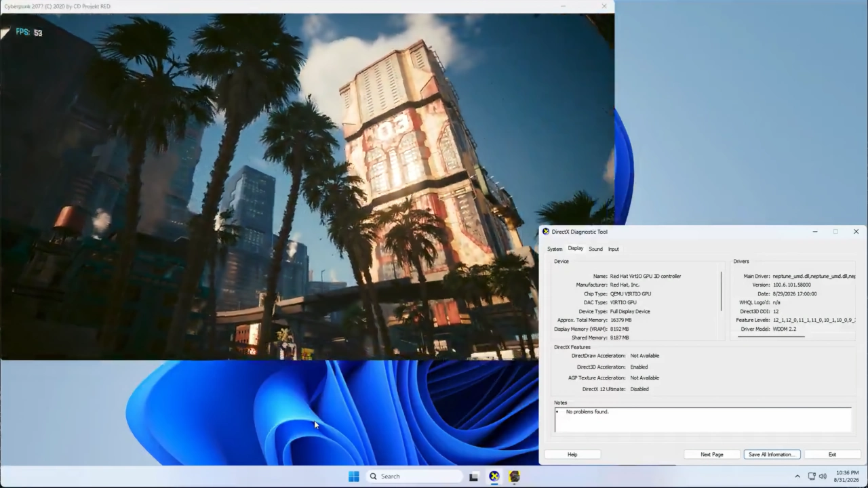The width and height of the screenshot is (868, 488).
Task: Select the Display tab in DxDiag
Action: point(576,248)
